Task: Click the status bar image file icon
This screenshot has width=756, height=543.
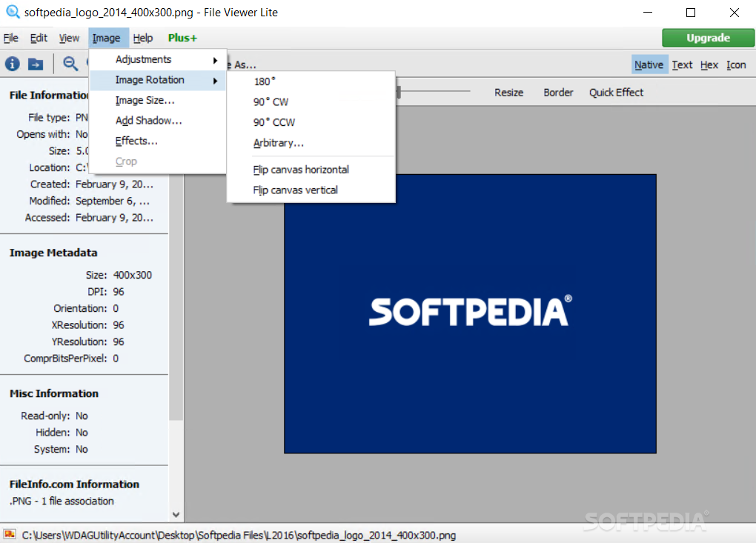Action: pos(10,534)
